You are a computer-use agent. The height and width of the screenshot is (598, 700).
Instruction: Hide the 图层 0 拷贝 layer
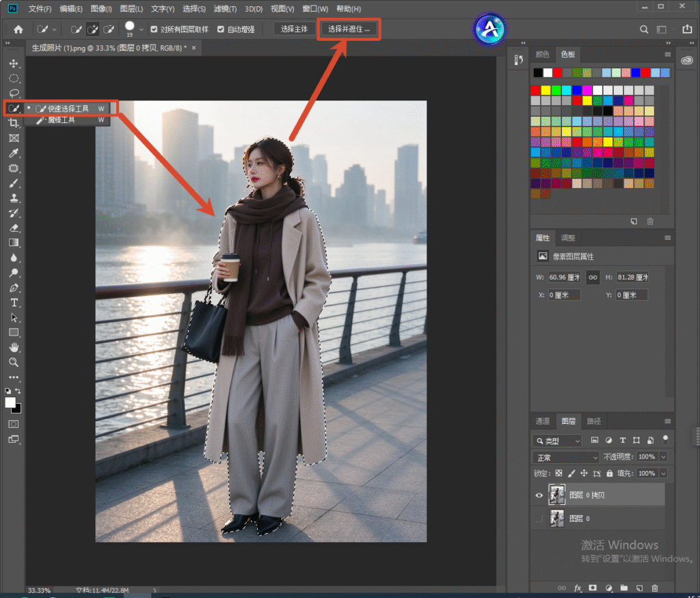539,495
